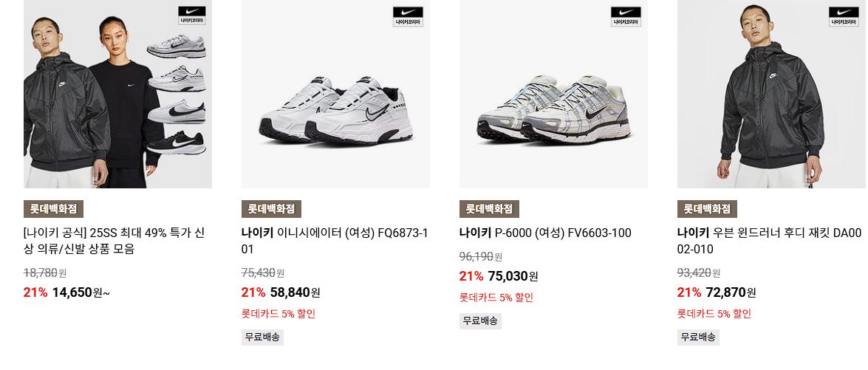
Task: Open 나이키 P-6000 (여성) FV6603-100 title
Action: 545,233
